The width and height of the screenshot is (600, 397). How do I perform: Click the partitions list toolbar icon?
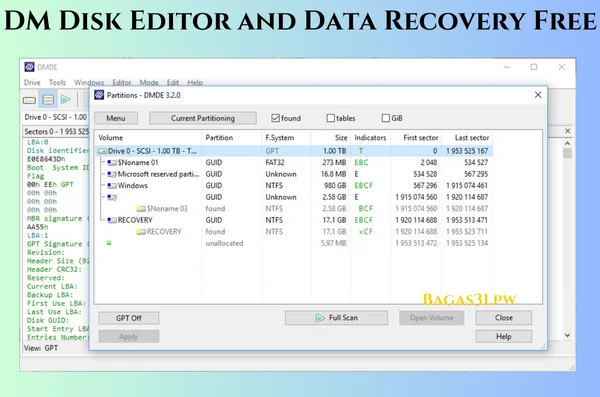point(48,100)
